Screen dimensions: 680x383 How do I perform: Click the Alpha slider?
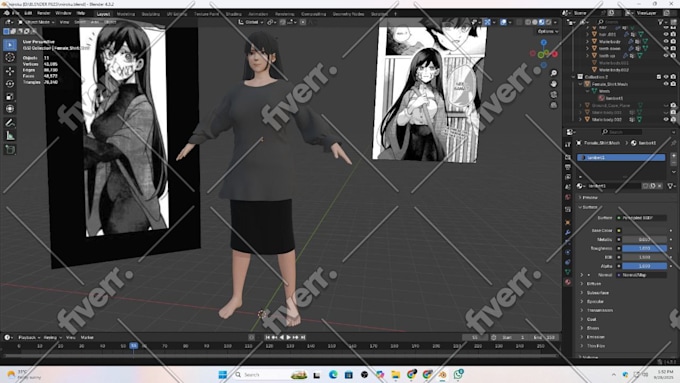645,266
